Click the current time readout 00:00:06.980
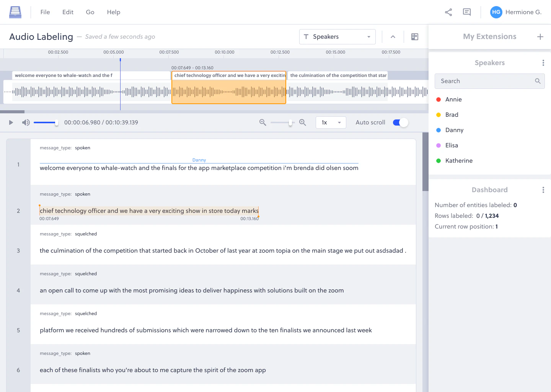 (x=82, y=122)
